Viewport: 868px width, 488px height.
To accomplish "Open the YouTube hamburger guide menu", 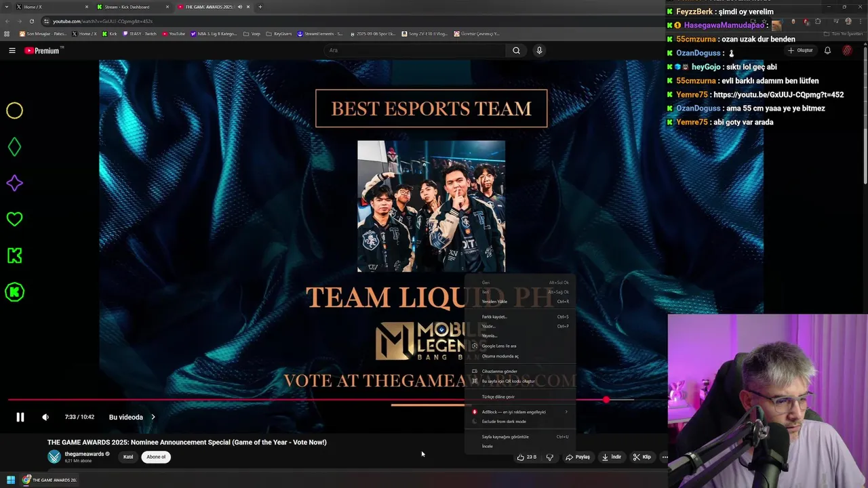I will tap(12, 50).
